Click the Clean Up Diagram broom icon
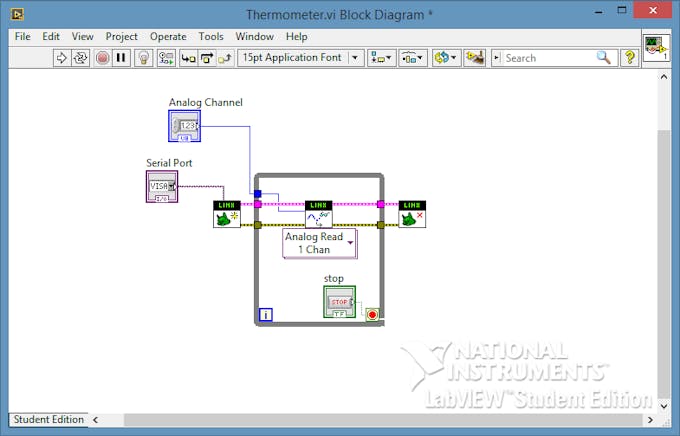 tap(474, 58)
